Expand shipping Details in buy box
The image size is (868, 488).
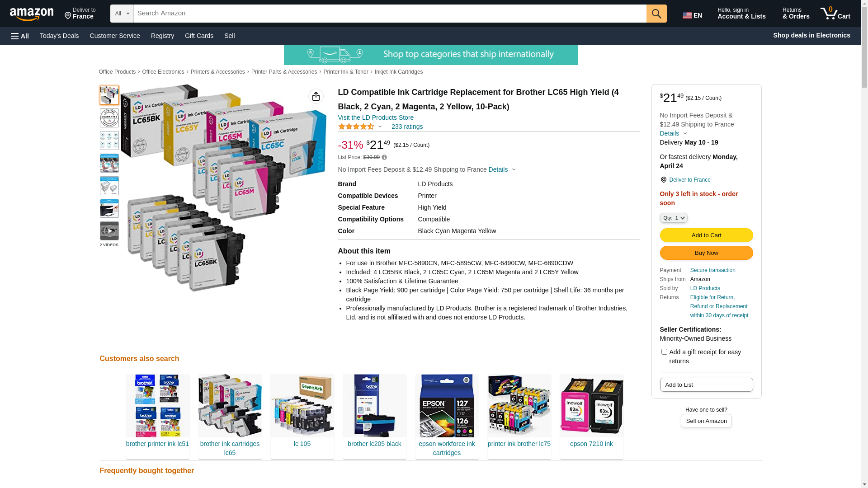click(x=673, y=133)
